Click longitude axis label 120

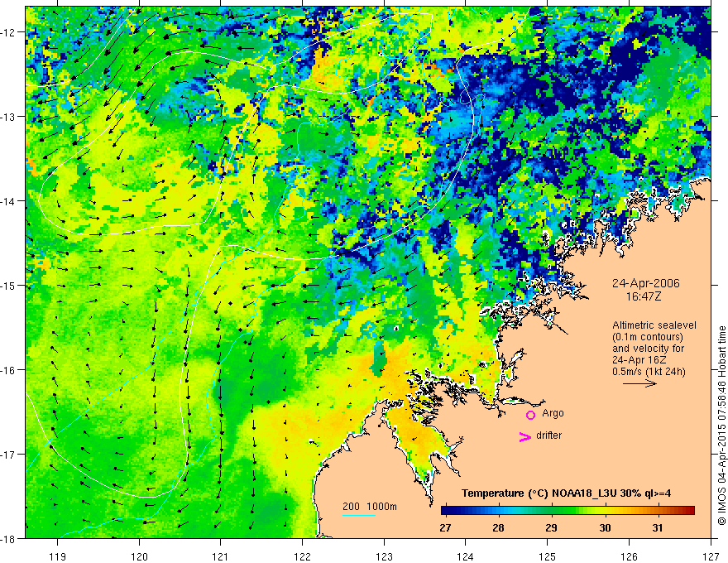tap(139, 556)
